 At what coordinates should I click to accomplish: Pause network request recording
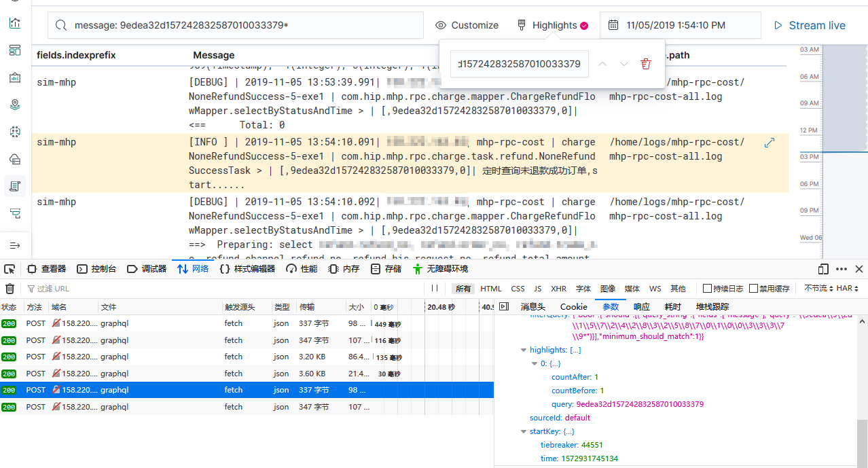[434, 289]
